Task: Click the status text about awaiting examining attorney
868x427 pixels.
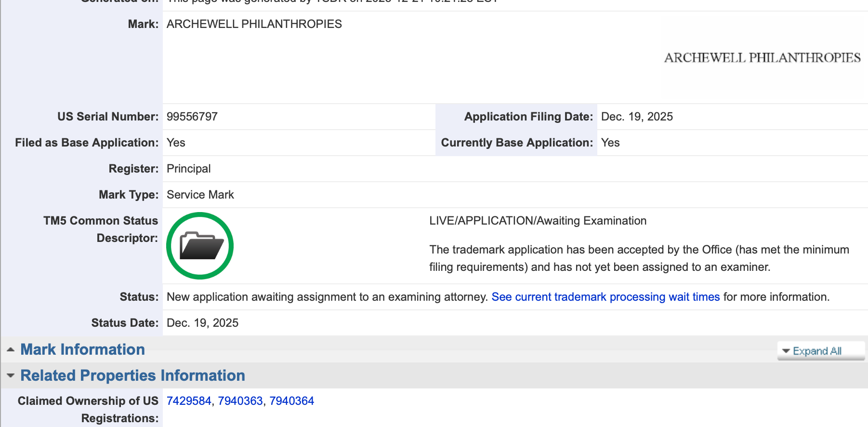Action: click(328, 297)
